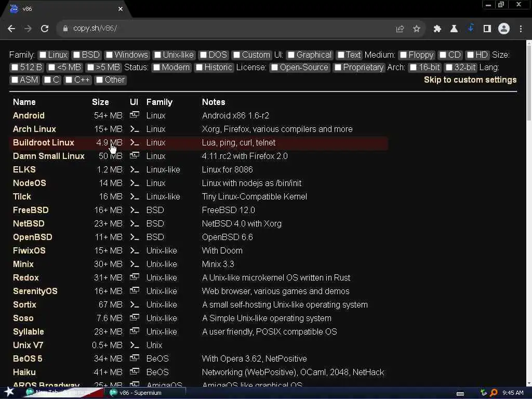Open the browser extensions puzzle icon

pyautogui.click(x=437, y=29)
